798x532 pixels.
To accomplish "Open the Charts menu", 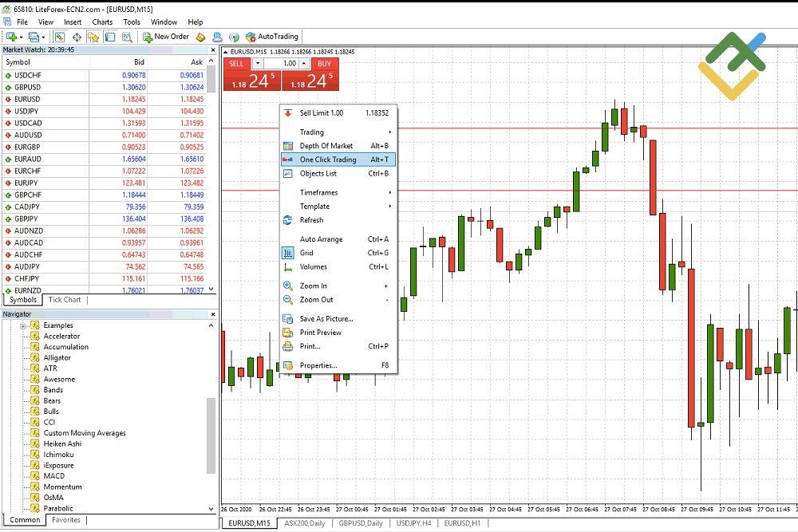I will tap(102, 22).
